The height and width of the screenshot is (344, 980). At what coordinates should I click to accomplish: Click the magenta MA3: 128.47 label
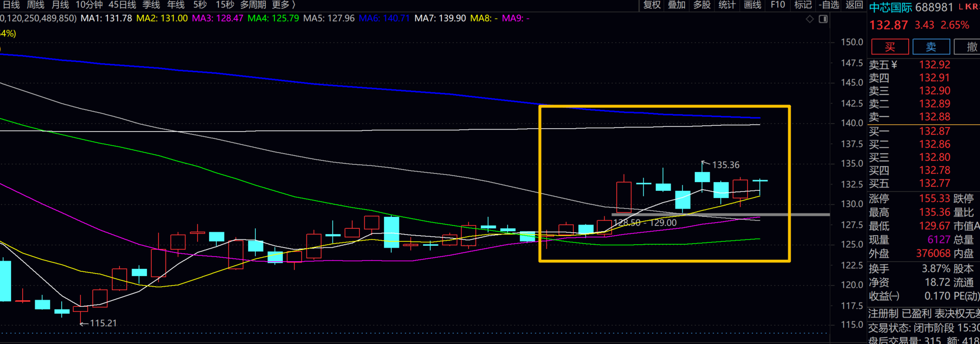217,18
